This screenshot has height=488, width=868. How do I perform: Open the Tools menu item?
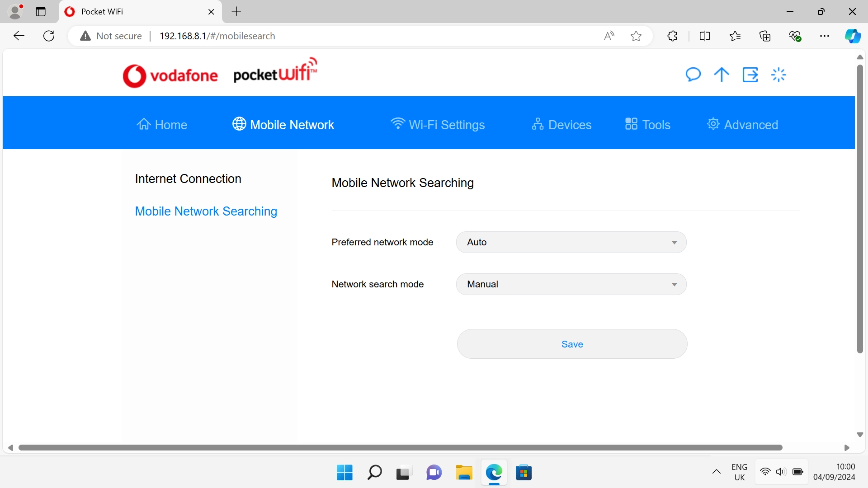pos(647,124)
